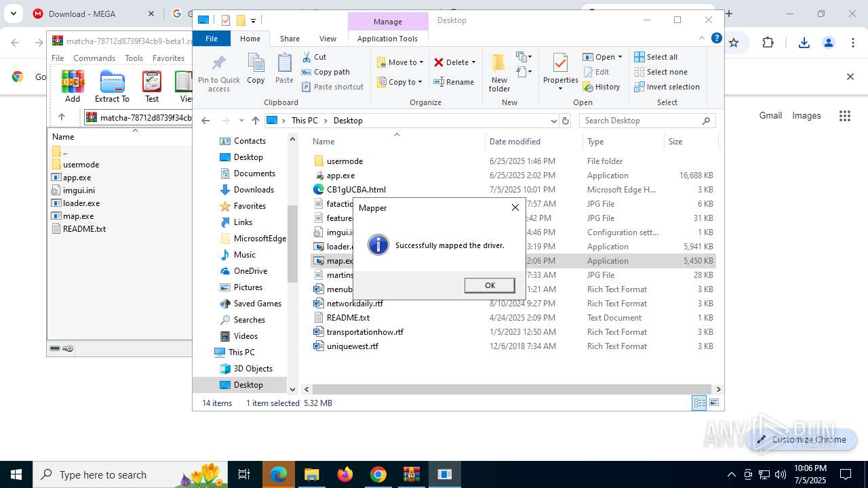Viewport: 868px width, 488px height.
Task: Click OK in the Mapper dialog
Action: pos(490,285)
